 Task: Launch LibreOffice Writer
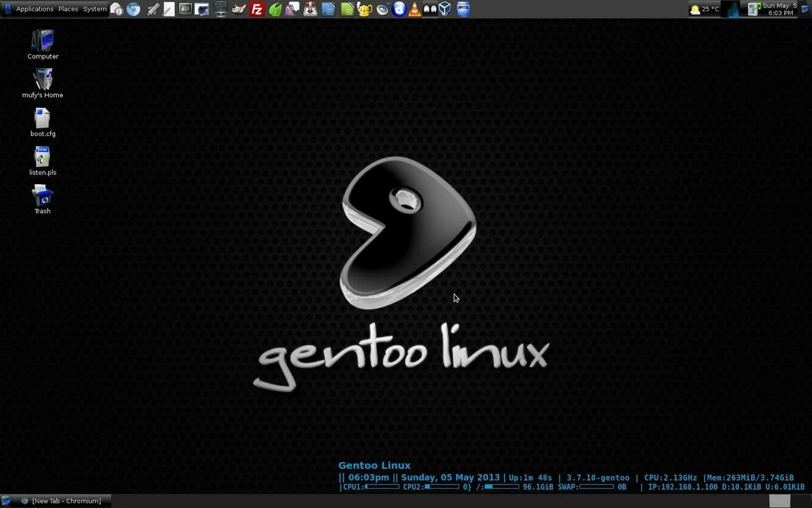(x=328, y=8)
